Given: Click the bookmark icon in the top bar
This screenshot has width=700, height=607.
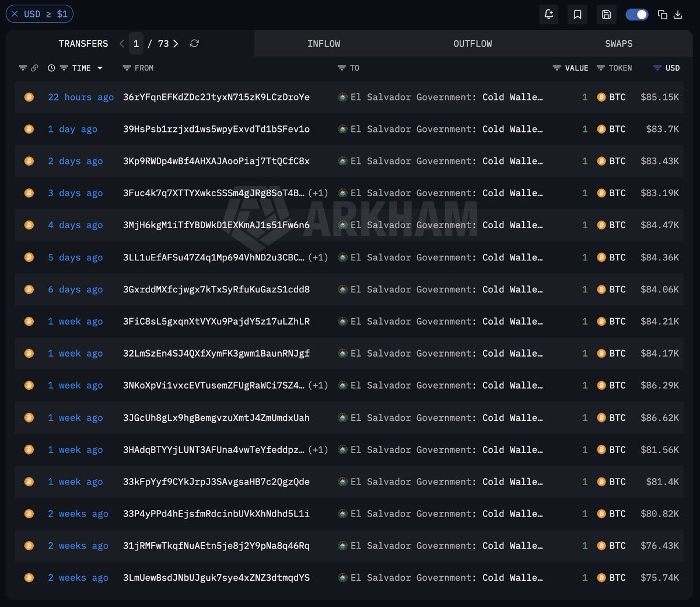Looking at the screenshot, I should [x=577, y=15].
